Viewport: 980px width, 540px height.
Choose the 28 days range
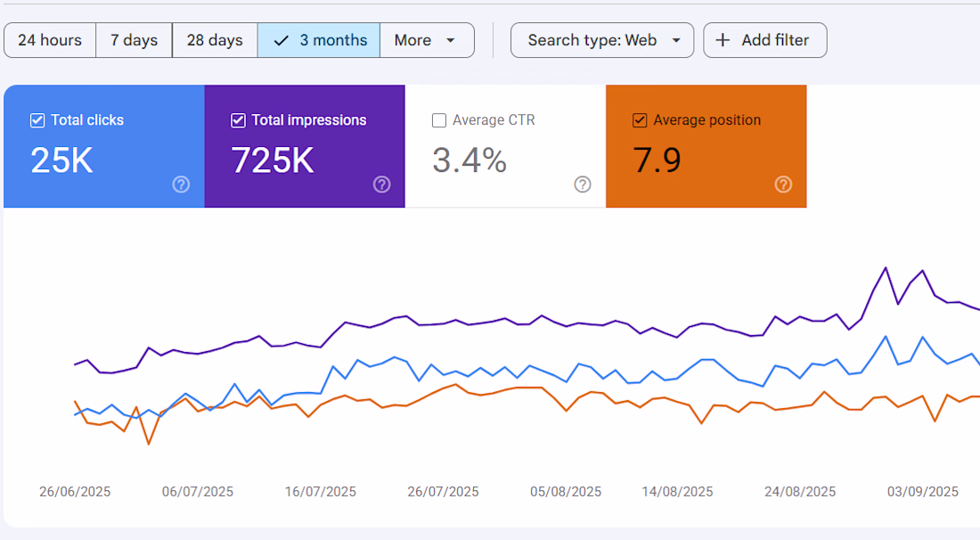pos(215,40)
